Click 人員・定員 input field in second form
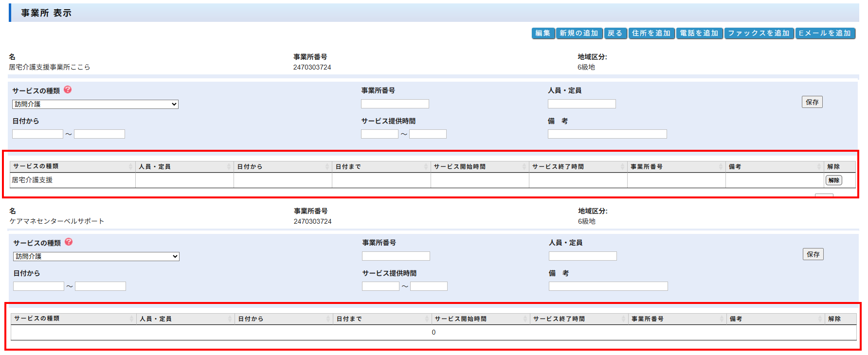The height and width of the screenshot is (355, 868). pyautogui.click(x=582, y=256)
